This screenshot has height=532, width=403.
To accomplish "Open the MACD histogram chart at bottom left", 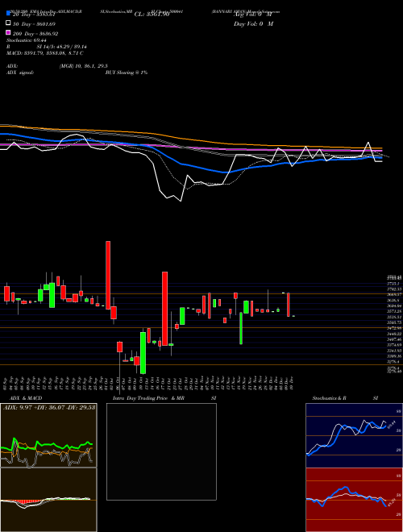I will click(48, 500).
